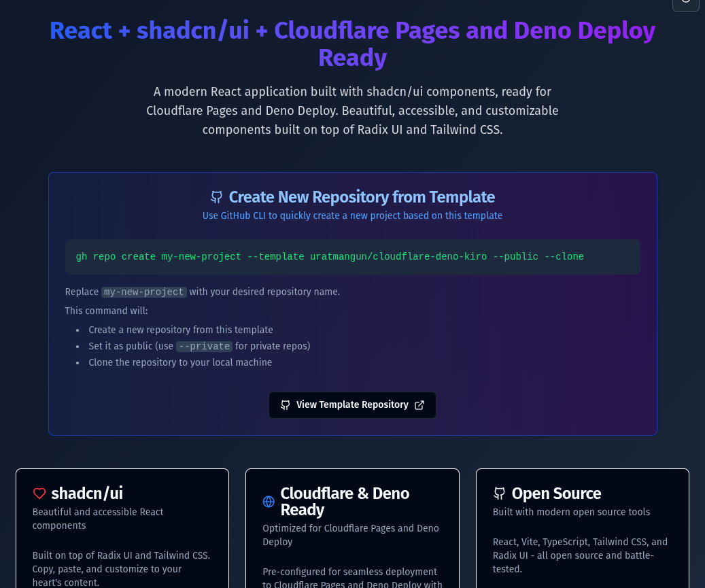Click 'React, Vite, TypeScript, Tailwind CSS' paragraph
705x588 pixels.
click(x=580, y=555)
